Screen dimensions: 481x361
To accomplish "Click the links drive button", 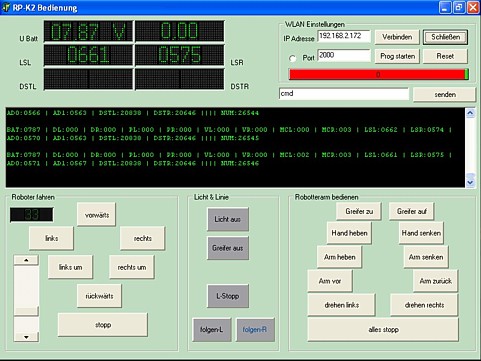I will pyautogui.click(x=51, y=238).
